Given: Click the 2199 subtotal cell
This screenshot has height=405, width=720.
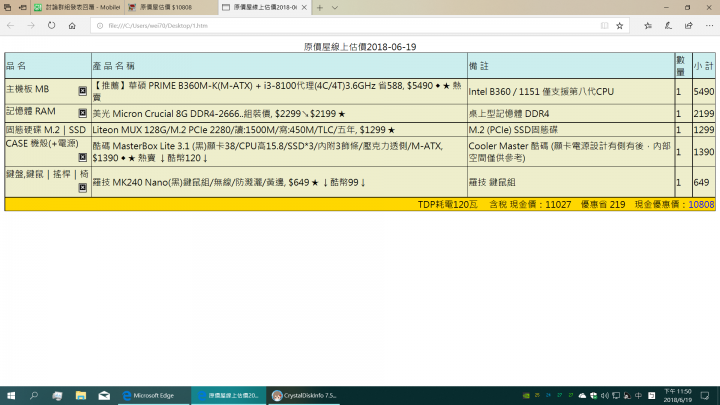Looking at the screenshot, I should click(x=703, y=113).
